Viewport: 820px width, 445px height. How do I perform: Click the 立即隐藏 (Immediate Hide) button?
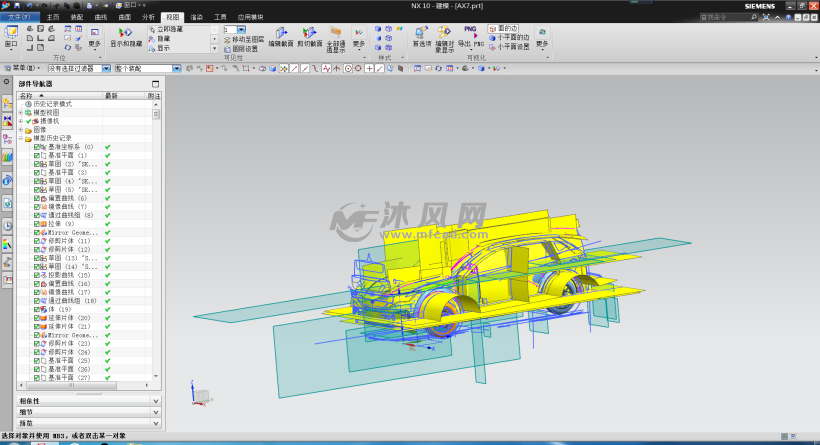click(166, 30)
